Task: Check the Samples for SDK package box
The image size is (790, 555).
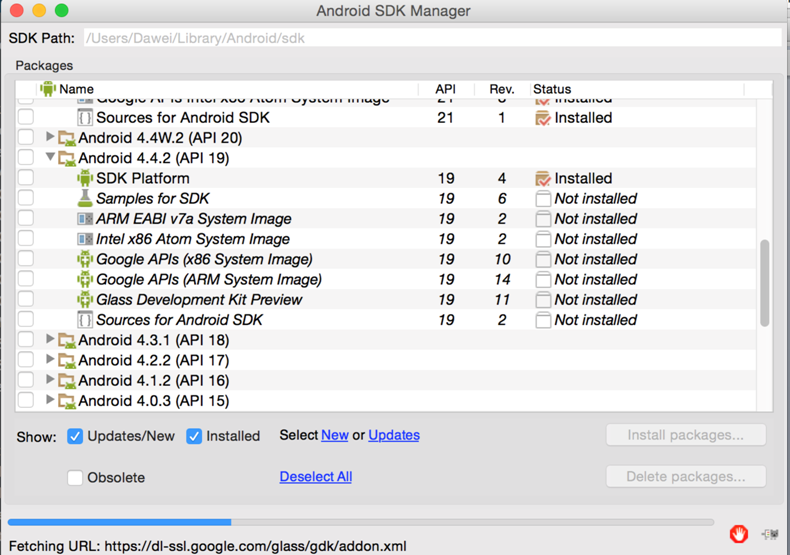Action: (26, 197)
